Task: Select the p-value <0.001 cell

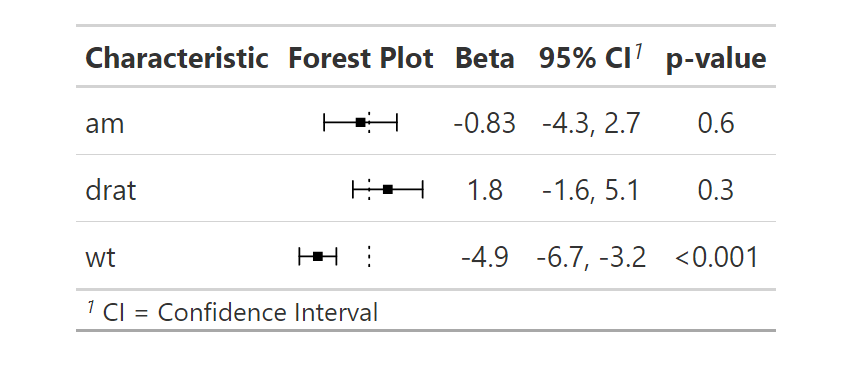Action: tap(716, 257)
